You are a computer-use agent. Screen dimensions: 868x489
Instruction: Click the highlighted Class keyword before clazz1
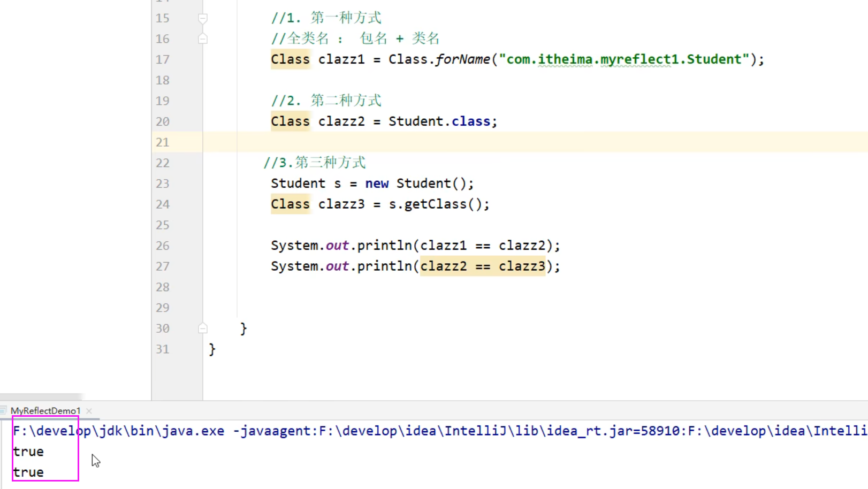pyautogui.click(x=290, y=59)
